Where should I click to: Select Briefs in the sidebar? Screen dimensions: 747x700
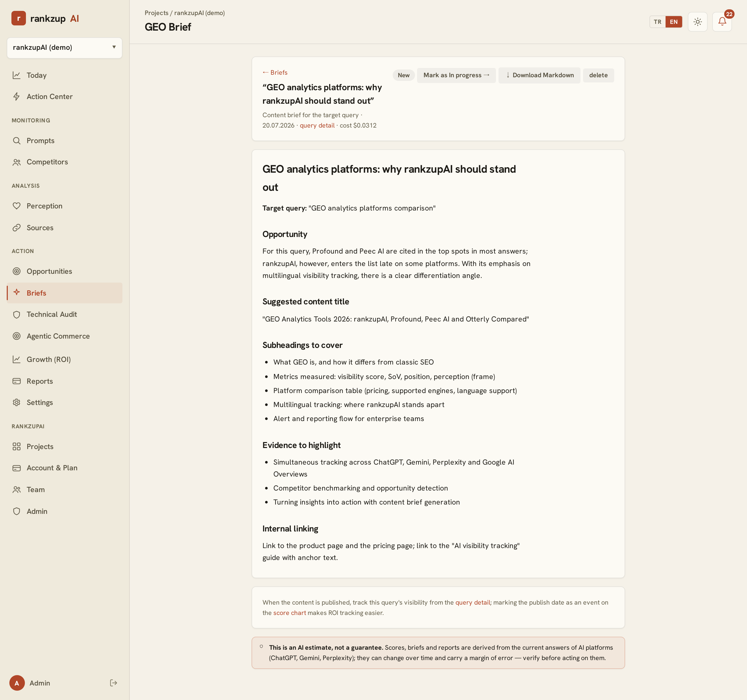click(64, 293)
